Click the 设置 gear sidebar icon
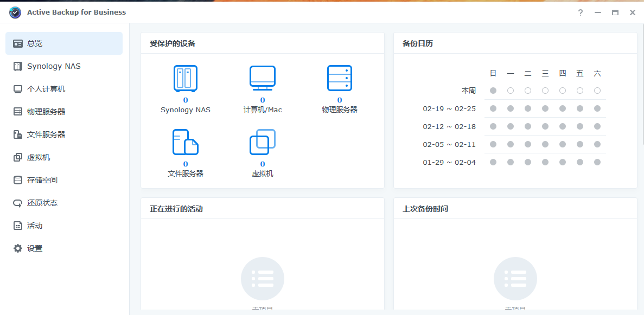Image resolution: width=644 pixels, height=315 pixels. [x=18, y=248]
